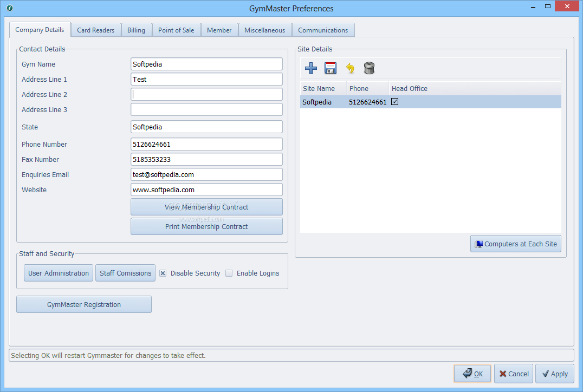Delete the site with the trash can icon
Viewport: 583px width, 392px height.
click(369, 68)
